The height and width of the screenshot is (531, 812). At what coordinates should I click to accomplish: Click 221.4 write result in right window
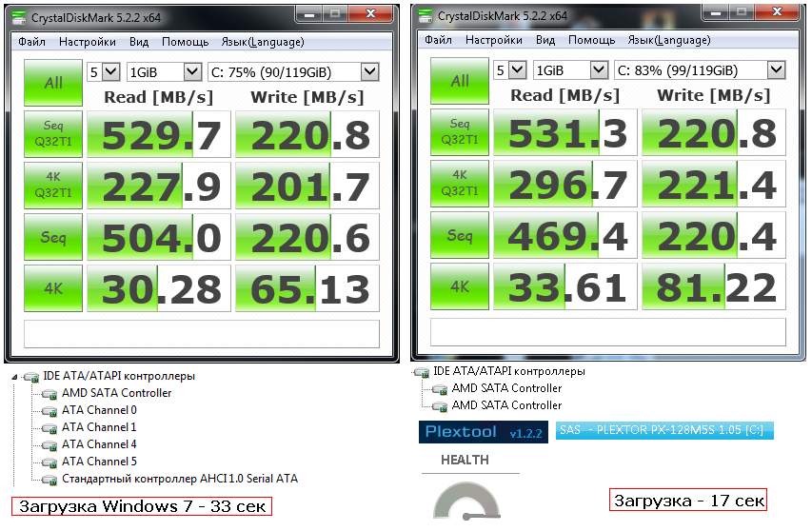point(714,184)
